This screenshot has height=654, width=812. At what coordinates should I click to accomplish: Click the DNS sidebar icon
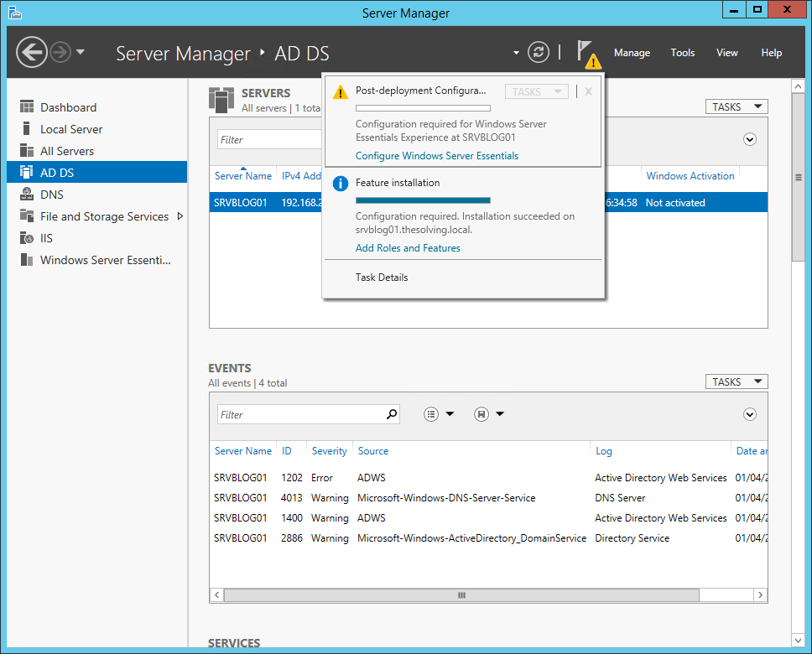click(26, 195)
